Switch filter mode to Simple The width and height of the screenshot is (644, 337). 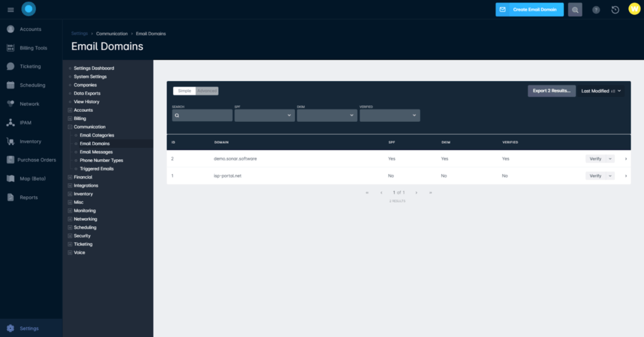pyautogui.click(x=184, y=91)
